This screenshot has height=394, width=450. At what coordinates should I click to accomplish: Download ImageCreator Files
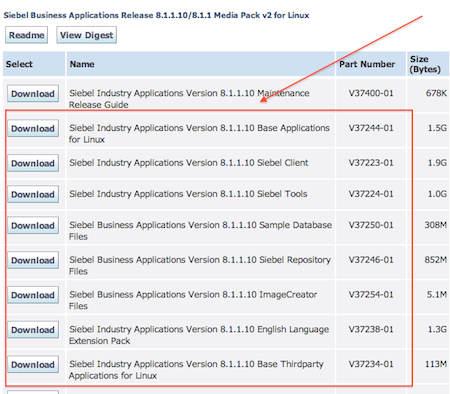33,295
